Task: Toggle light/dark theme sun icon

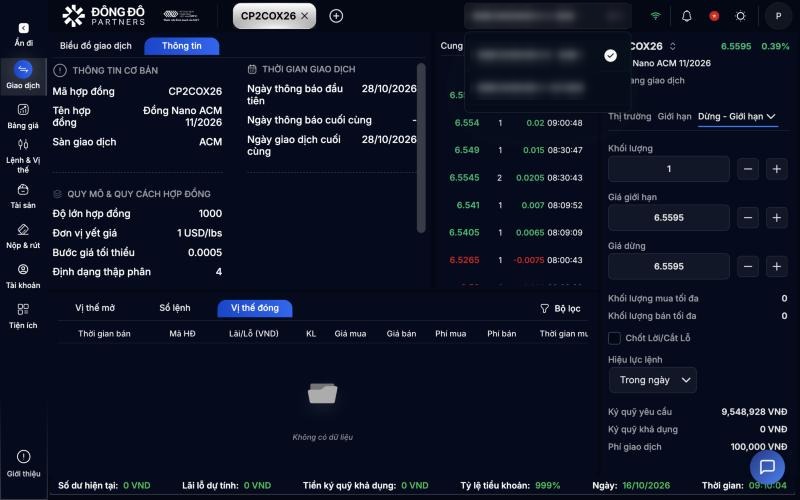Action: [740, 16]
